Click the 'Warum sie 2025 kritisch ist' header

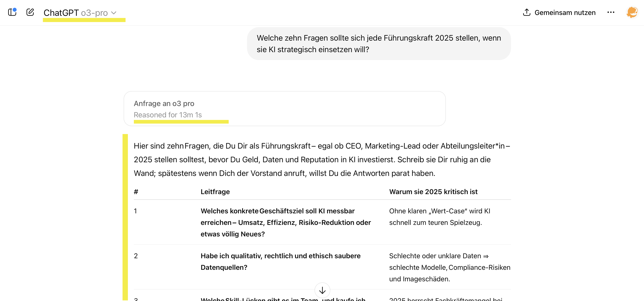pos(433,192)
